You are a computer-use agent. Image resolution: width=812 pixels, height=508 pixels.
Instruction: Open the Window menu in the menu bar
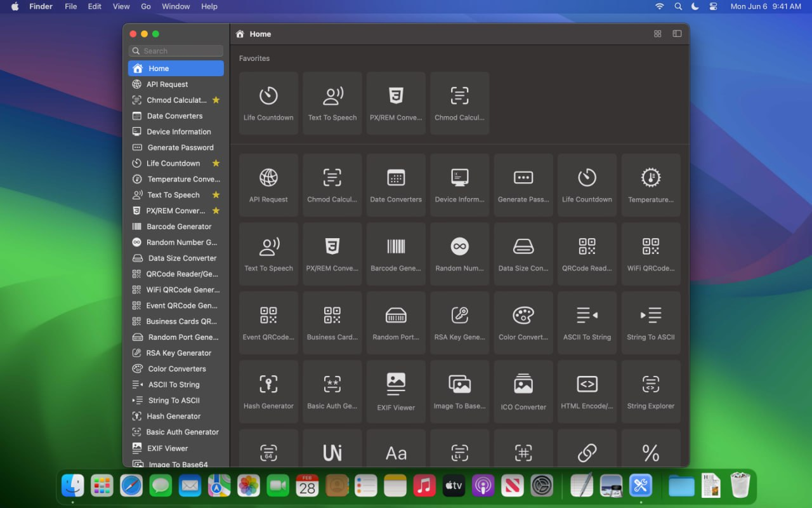176,6
